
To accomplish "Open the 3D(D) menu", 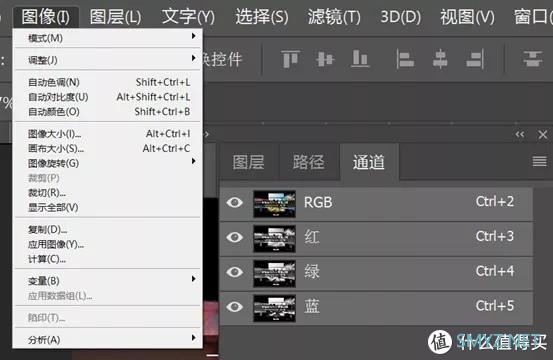I will click(400, 17).
